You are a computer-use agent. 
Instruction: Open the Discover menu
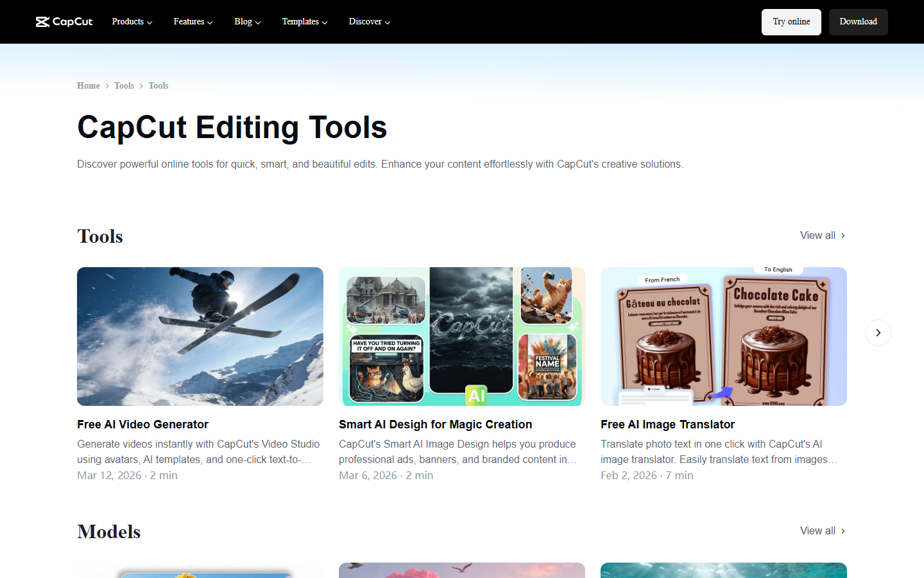pyautogui.click(x=369, y=21)
